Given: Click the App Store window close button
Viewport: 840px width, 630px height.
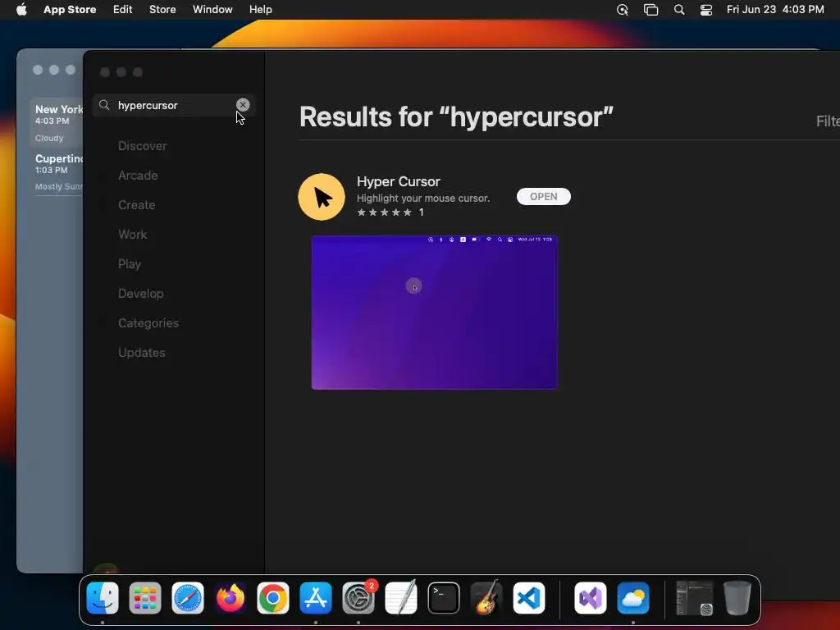Looking at the screenshot, I should click(105, 72).
